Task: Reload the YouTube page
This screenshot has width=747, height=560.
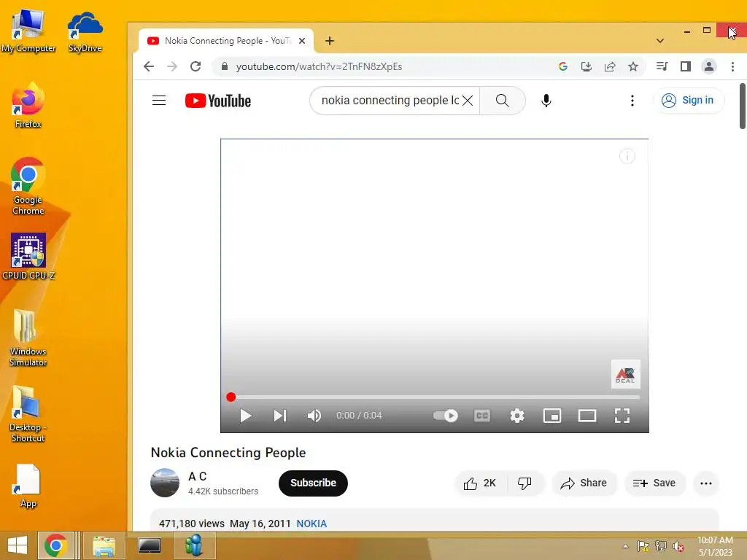Action: pos(196,66)
